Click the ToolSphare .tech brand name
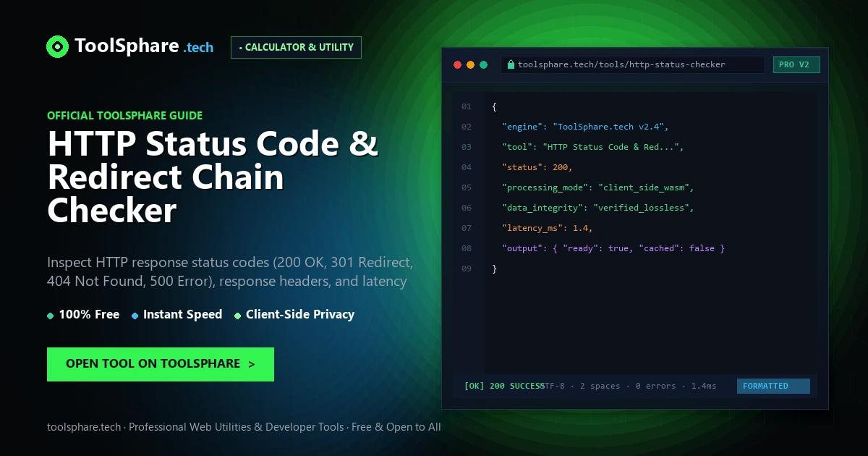Viewport: 868px width, 456px height. [x=145, y=47]
